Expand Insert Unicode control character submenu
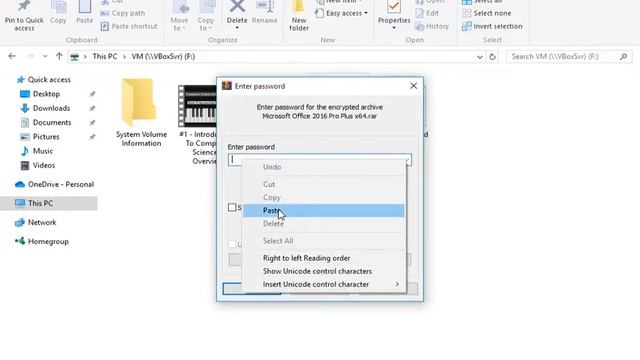Screen dimensions: 640x360 [x=324, y=284]
